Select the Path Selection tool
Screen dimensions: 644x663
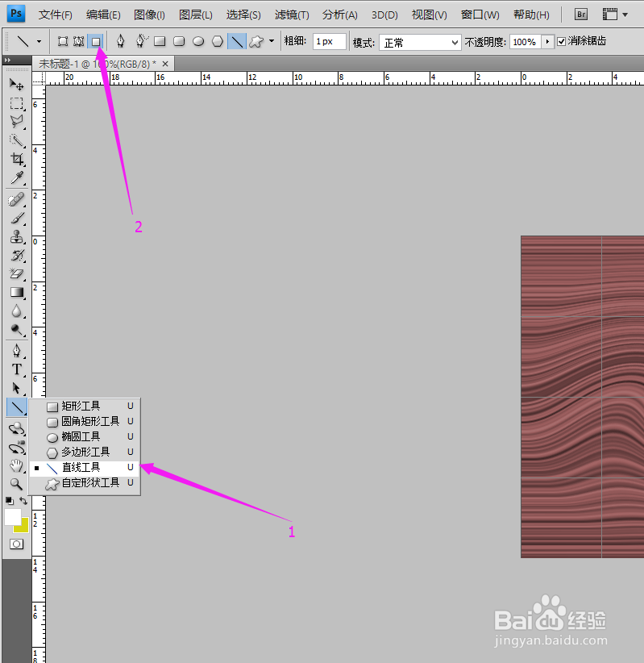16,388
